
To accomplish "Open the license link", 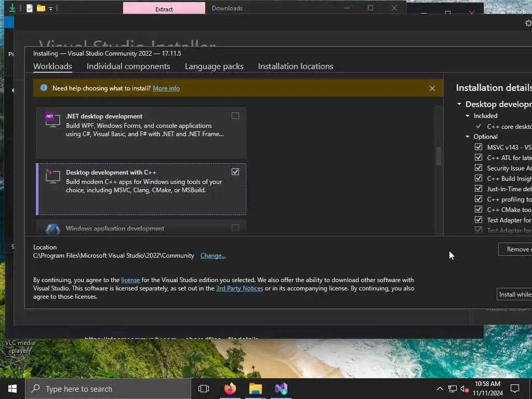I will pyautogui.click(x=130, y=280).
